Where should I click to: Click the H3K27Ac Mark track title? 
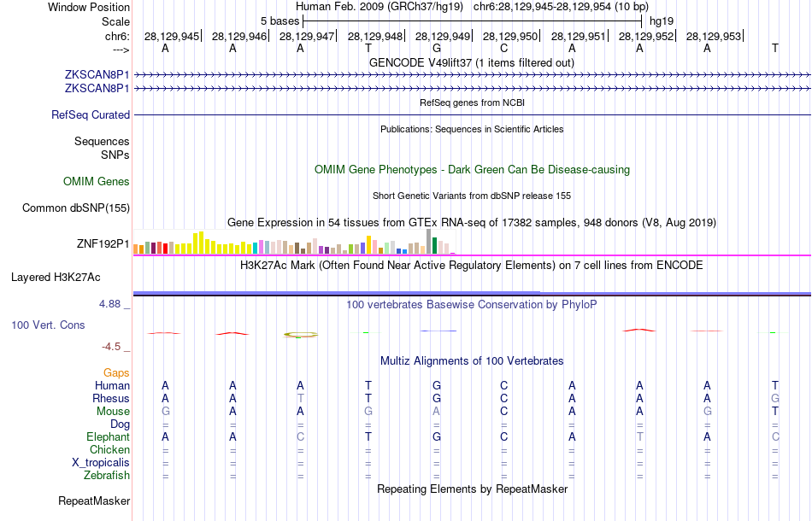coord(472,266)
